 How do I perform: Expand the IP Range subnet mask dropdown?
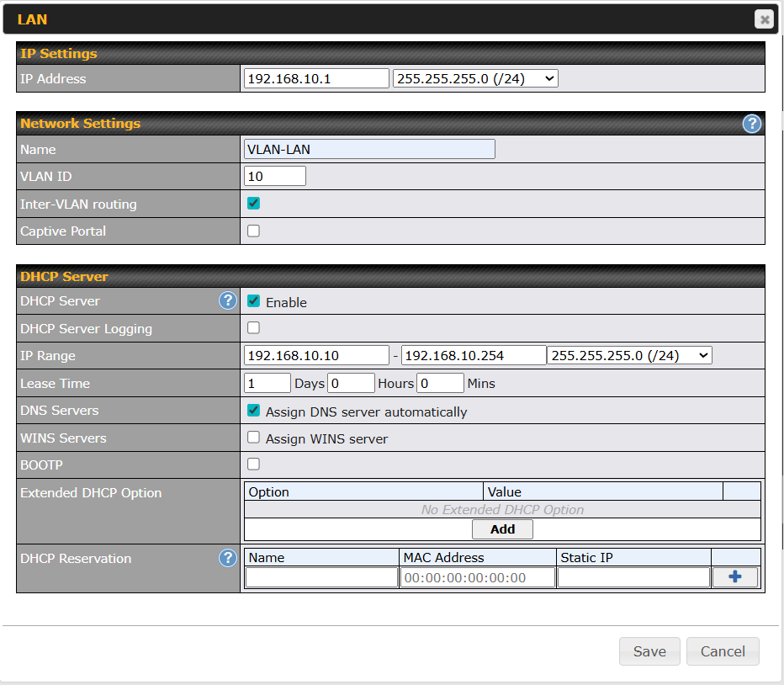(629, 355)
